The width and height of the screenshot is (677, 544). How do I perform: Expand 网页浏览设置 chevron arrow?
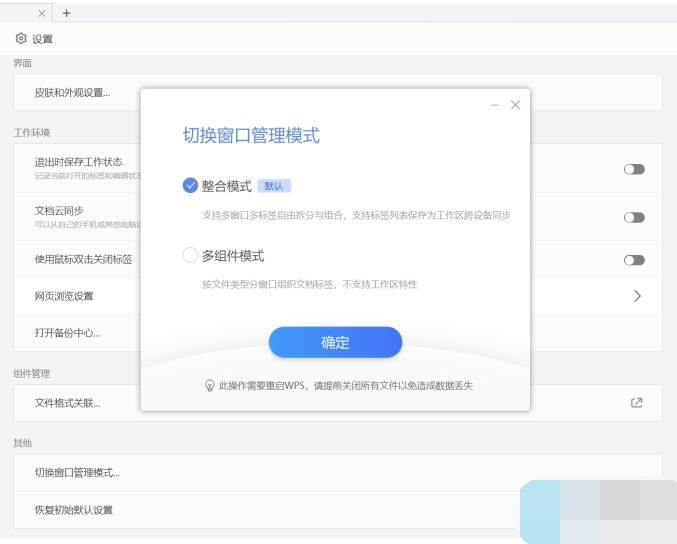pyautogui.click(x=637, y=296)
